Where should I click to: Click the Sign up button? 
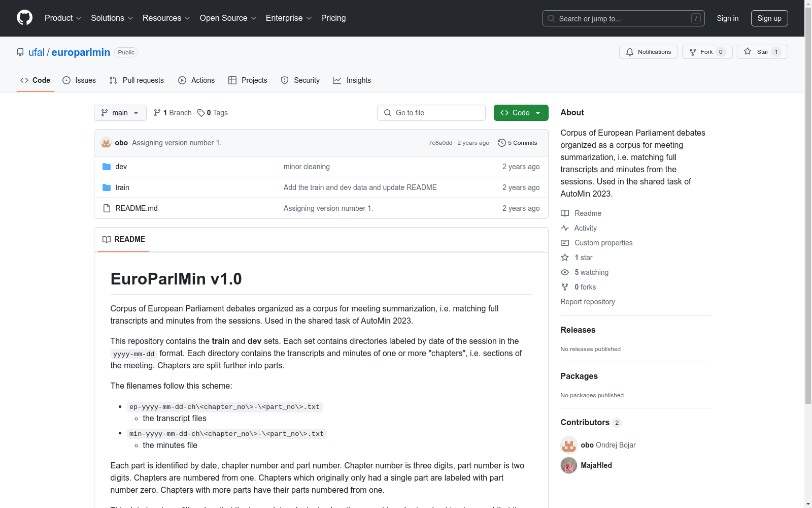coord(769,18)
